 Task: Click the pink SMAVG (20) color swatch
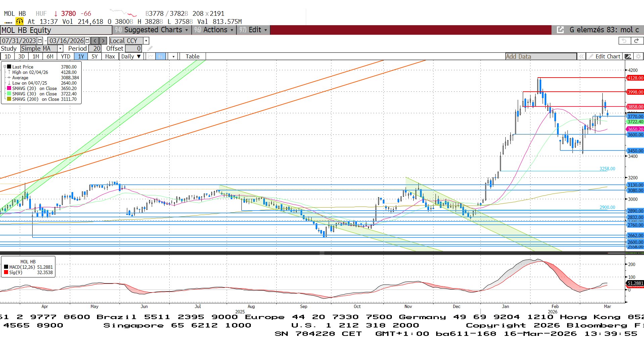coord(9,88)
